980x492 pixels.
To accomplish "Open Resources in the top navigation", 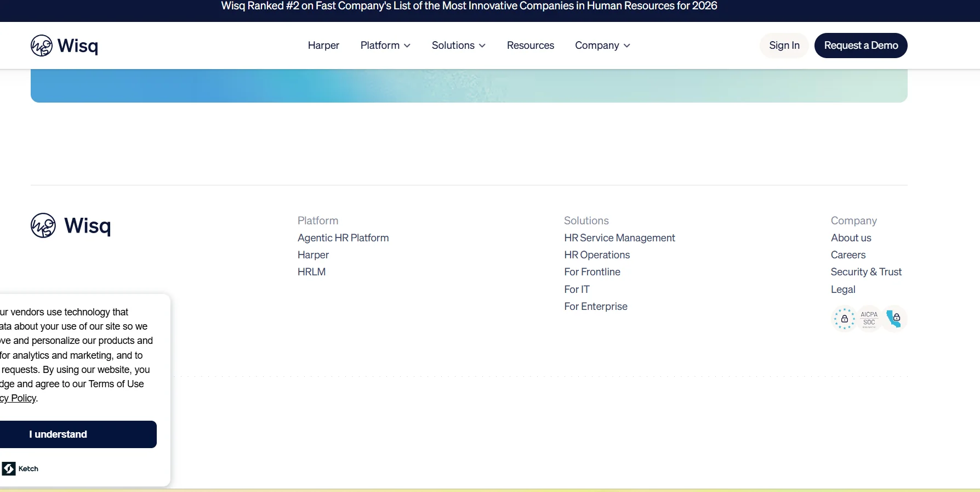I will pyautogui.click(x=530, y=46).
